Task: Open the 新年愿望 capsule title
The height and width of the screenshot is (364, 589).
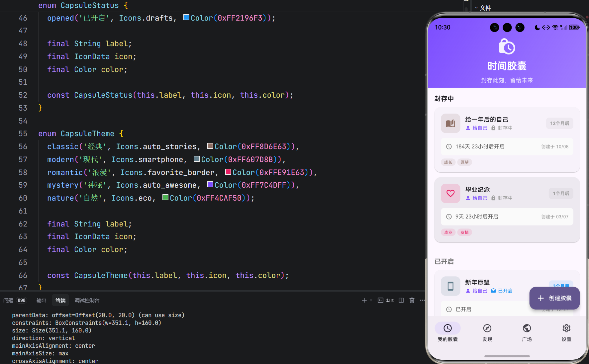Action: click(477, 282)
